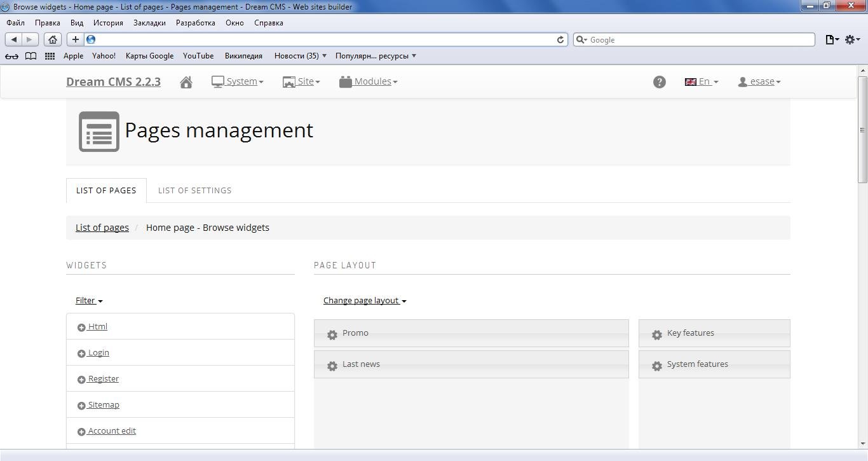Screen dimensions: 868x461
Task: Click the gear icon on System features widget
Action: click(x=656, y=364)
